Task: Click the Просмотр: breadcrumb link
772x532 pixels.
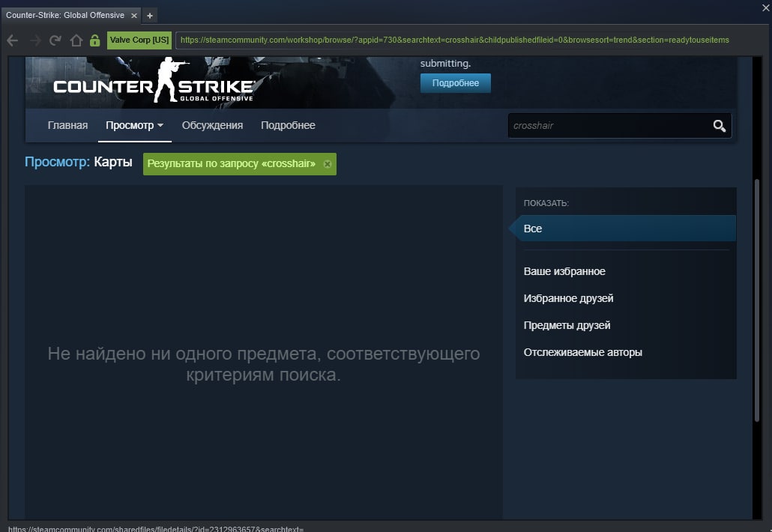Action: click(57, 162)
